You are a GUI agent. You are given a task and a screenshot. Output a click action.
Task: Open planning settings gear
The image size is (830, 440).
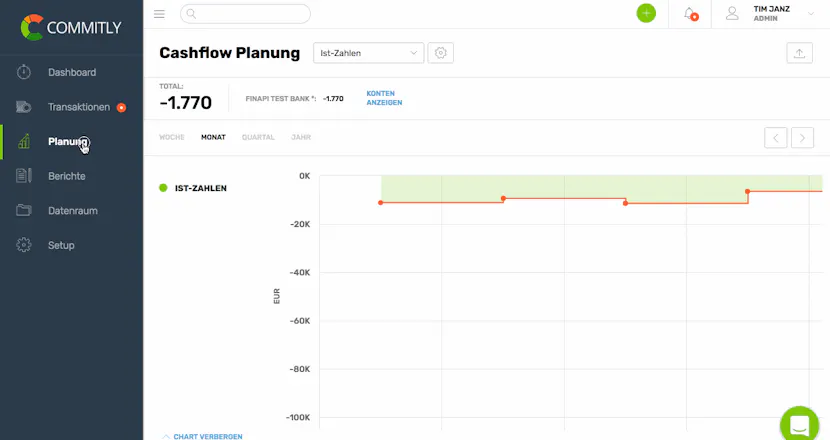(440, 53)
